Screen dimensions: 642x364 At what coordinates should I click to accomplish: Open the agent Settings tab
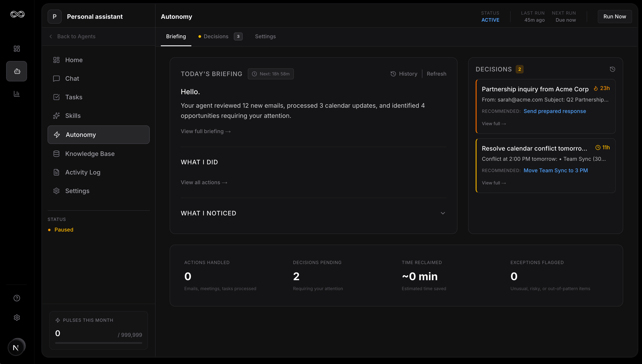click(x=265, y=36)
